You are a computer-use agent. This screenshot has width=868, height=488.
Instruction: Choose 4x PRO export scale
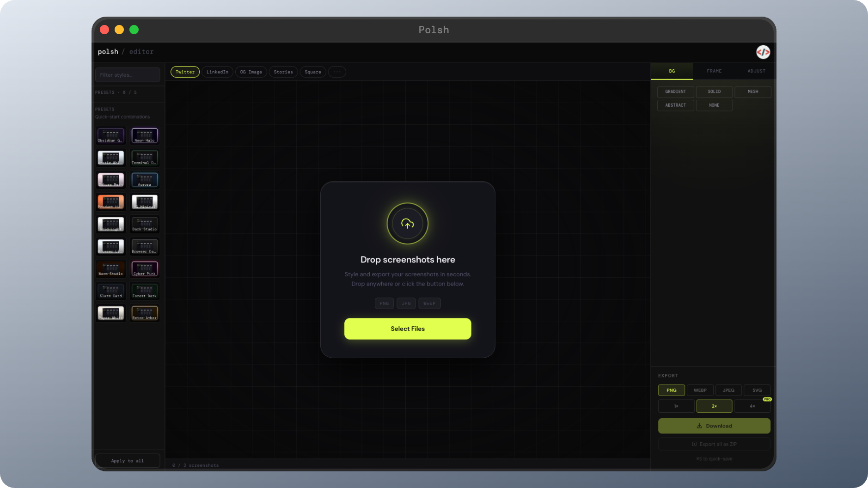(x=752, y=406)
